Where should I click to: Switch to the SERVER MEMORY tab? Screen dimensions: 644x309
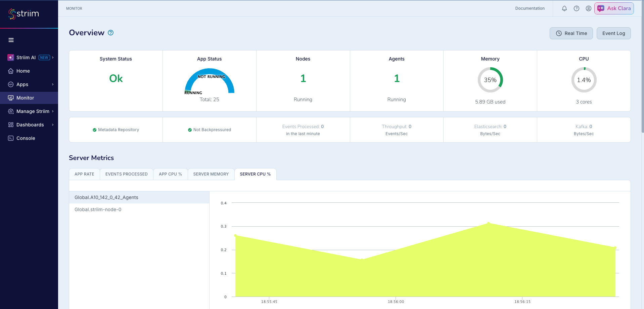211,174
